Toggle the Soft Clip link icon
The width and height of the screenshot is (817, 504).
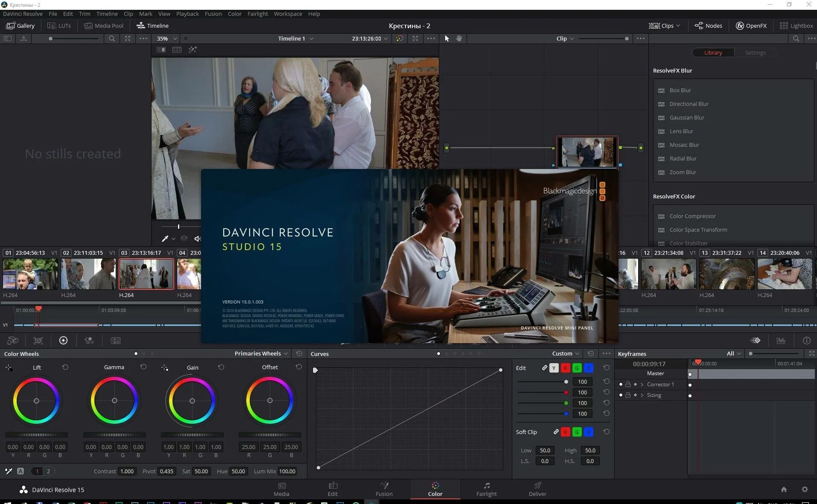pyautogui.click(x=556, y=432)
